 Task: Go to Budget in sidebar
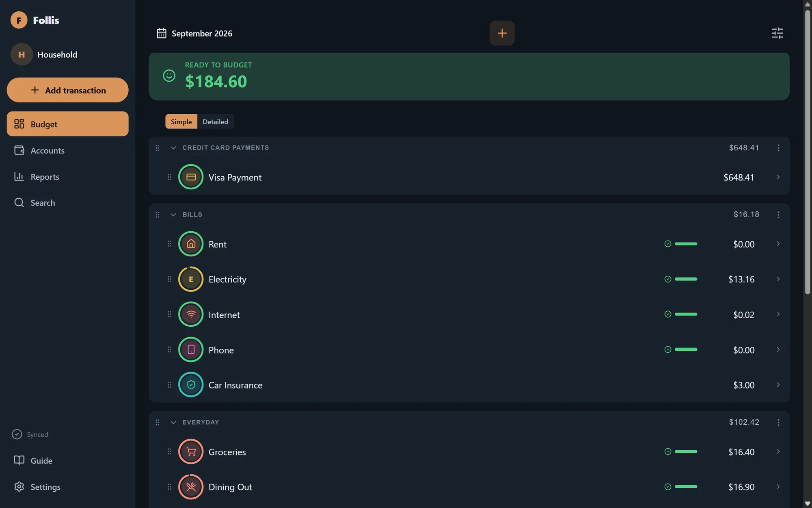[67, 124]
